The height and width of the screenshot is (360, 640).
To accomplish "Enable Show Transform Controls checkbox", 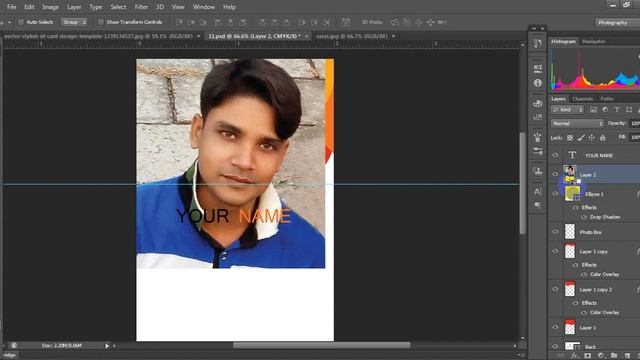I will (x=101, y=22).
